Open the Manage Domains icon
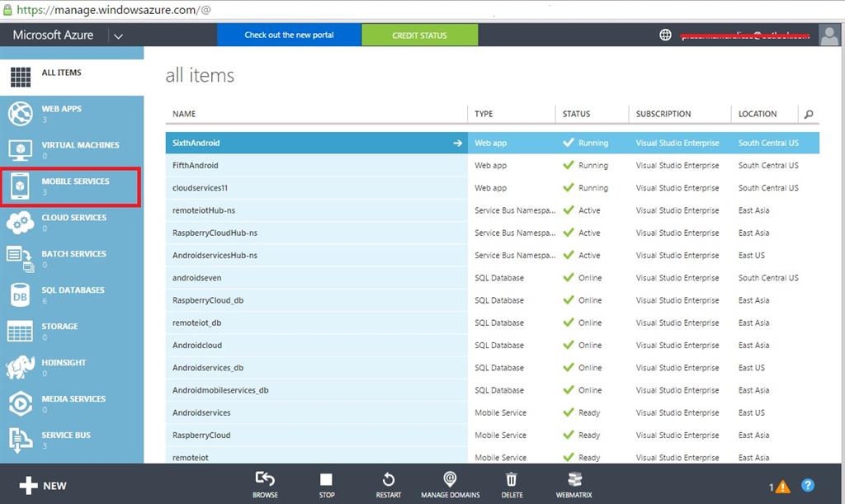The image size is (845, 504). pos(450,478)
